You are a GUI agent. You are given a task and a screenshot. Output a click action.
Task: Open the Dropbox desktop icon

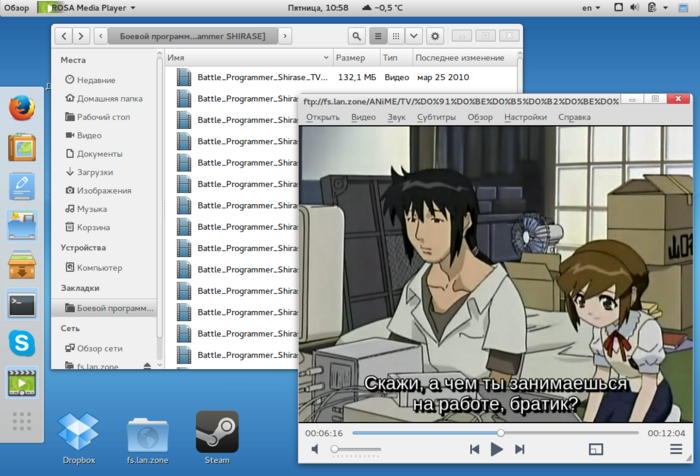pyautogui.click(x=79, y=437)
